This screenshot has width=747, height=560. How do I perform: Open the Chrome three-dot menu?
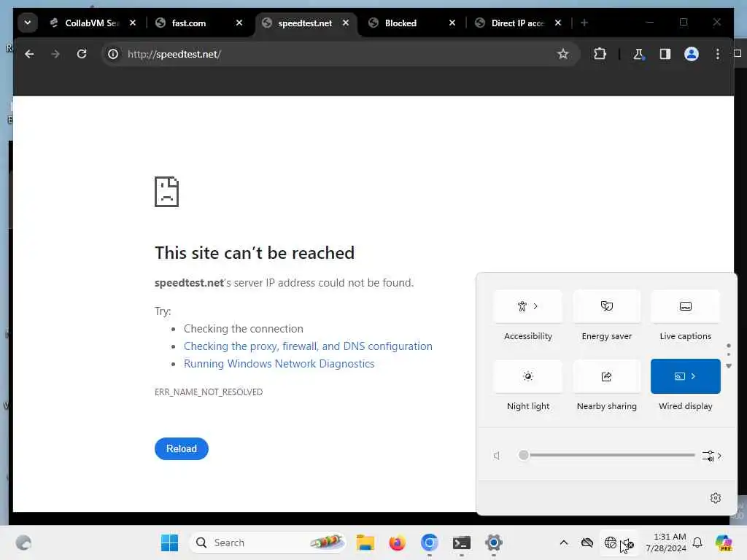718,54
